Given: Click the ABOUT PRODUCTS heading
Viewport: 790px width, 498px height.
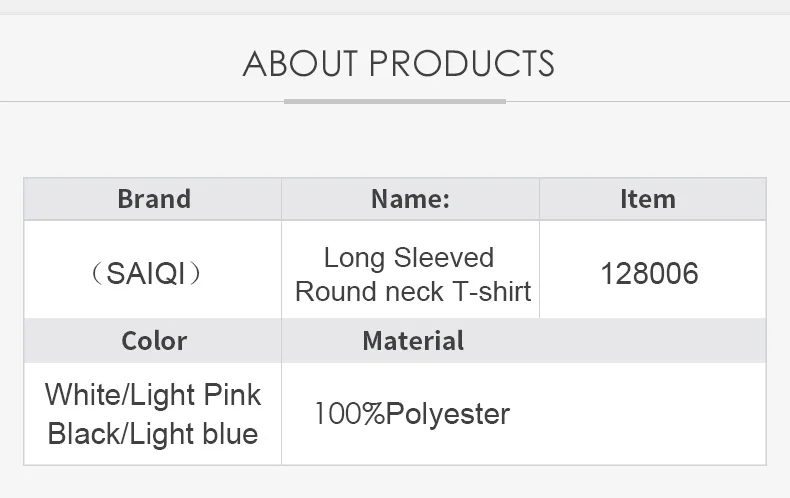Looking at the screenshot, I should [x=398, y=63].
